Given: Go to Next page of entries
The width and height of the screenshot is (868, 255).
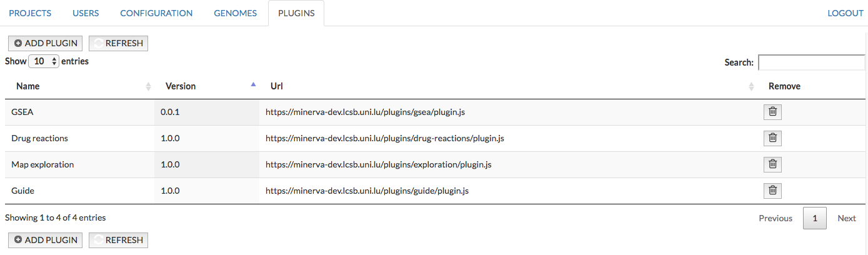Looking at the screenshot, I should 846,218.
